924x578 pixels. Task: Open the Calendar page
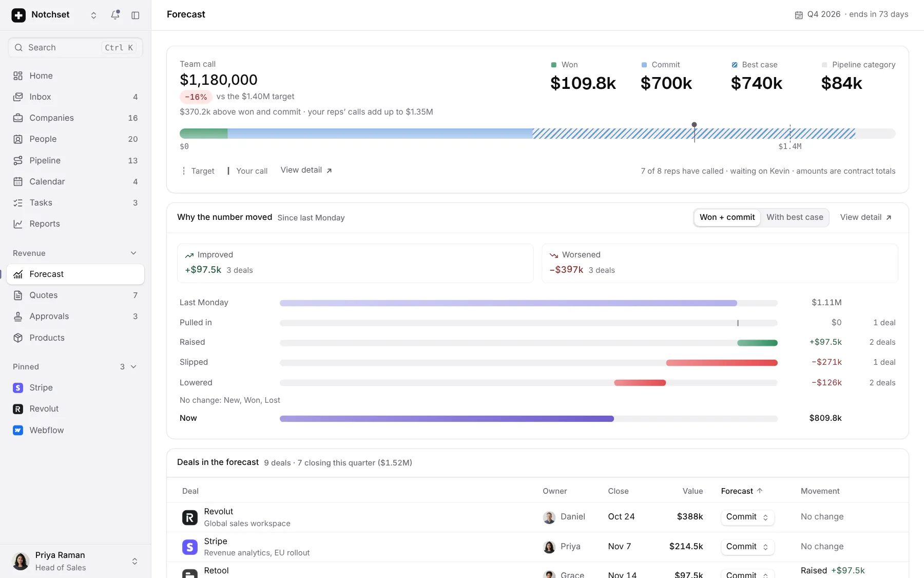pyautogui.click(x=75, y=181)
